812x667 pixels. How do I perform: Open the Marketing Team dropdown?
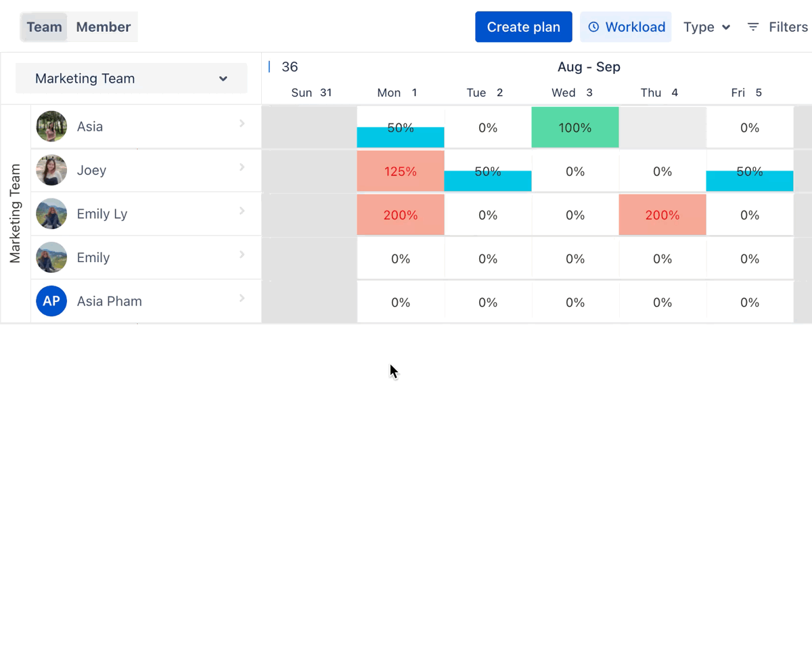[x=131, y=79]
